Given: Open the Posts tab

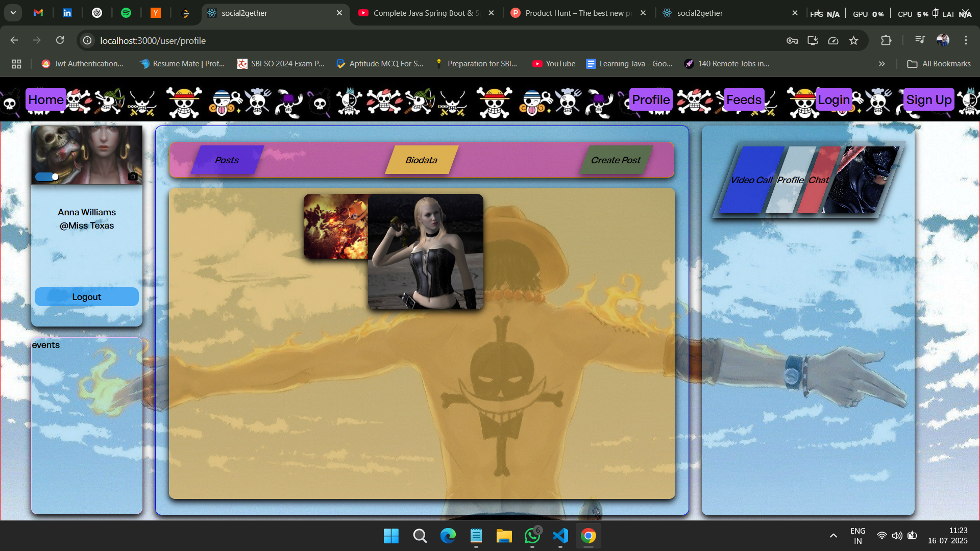Looking at the screenshot, I should coord(227,160).
